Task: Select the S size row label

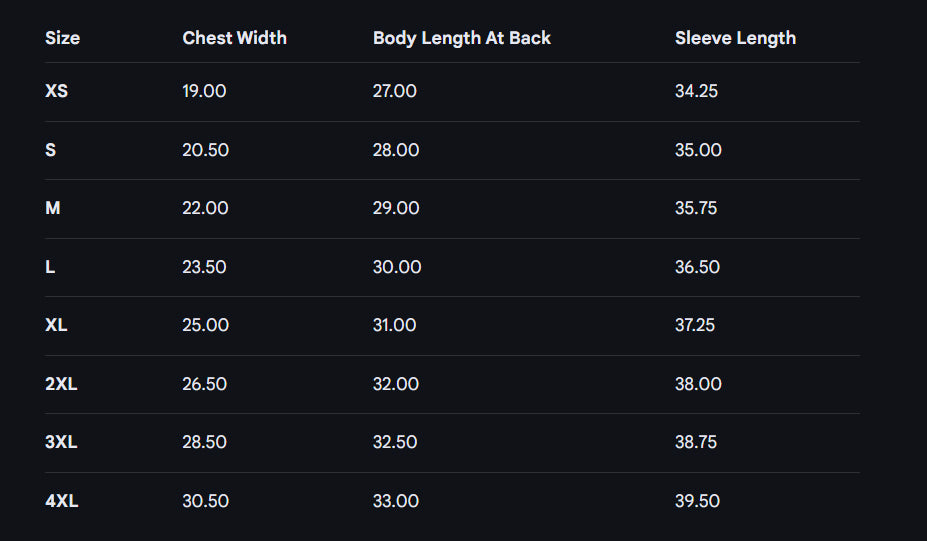Action: (50, 150)
